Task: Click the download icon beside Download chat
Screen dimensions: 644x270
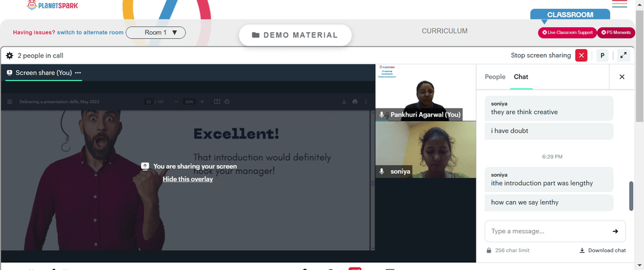Action: coord(582,250)
